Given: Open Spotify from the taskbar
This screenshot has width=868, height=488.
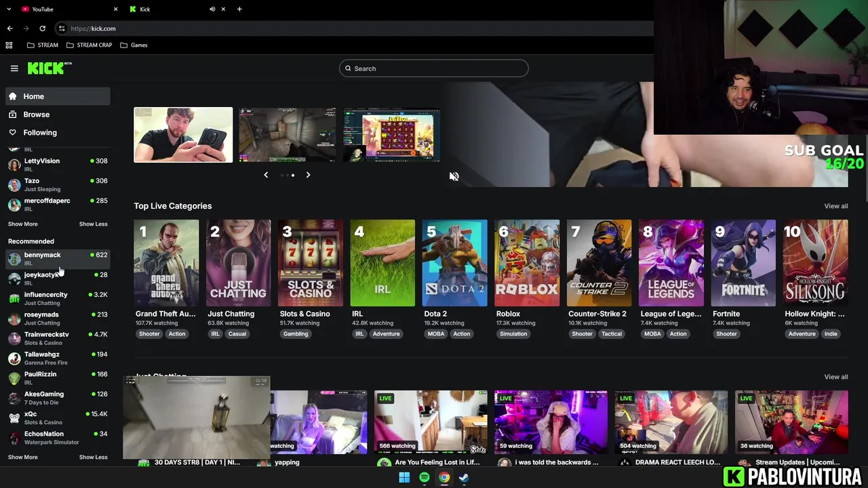Looking at the screenshot, I should [424, 478].
